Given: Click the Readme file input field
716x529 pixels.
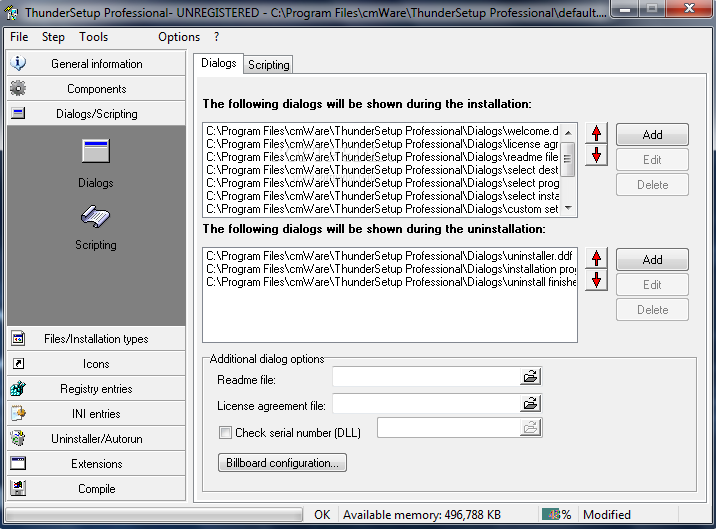Looking at the screenshot, I should 426,377.
